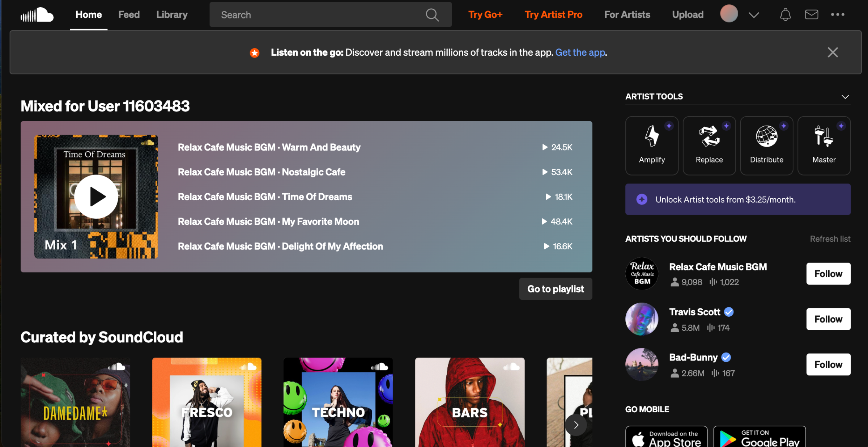Follow Relax Cafe Music BGM
The image size is (868, 447).
tap(828, 274)
